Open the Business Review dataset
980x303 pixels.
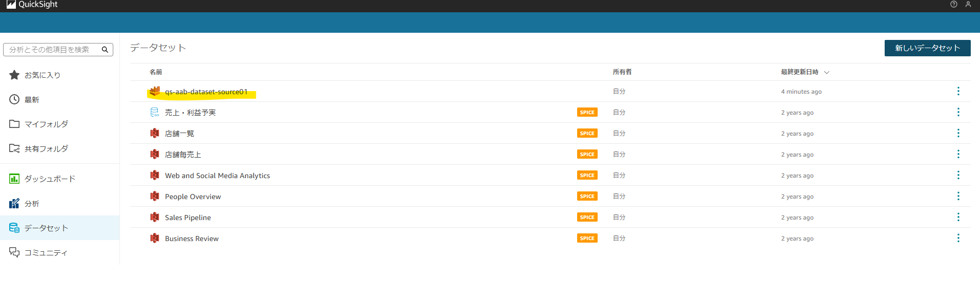pos(192,239)
